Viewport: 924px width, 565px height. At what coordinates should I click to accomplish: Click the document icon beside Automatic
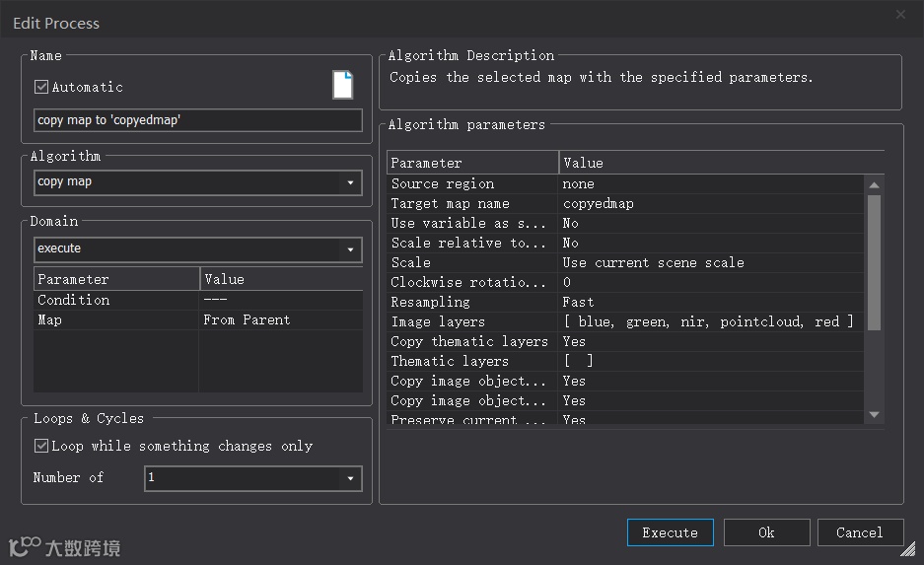point(342,86)
